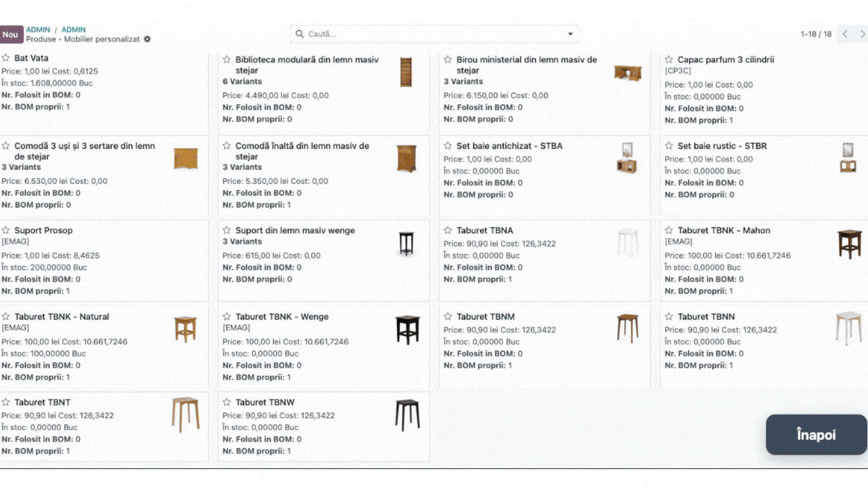Screen dimensions: 868x488
Task: Click 'Price: 615,00 lei Cost: 0,00' text
Action: coord(271,255)
